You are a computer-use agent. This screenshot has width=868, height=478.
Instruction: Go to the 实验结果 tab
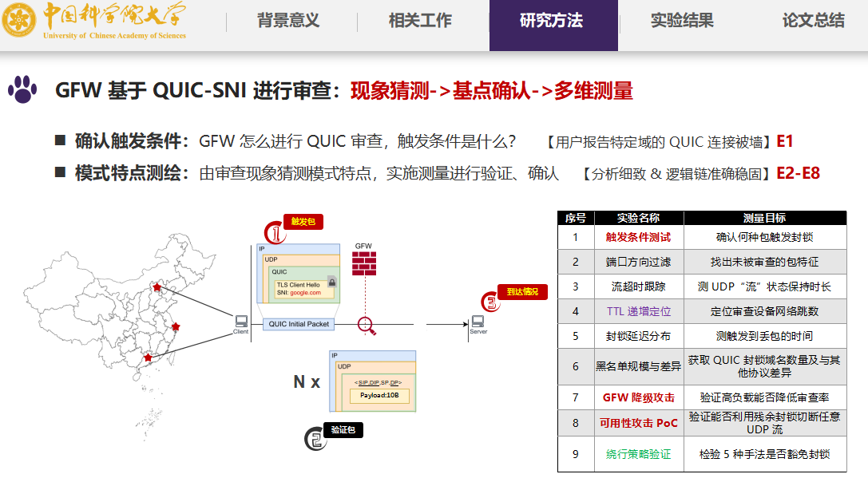682,21
